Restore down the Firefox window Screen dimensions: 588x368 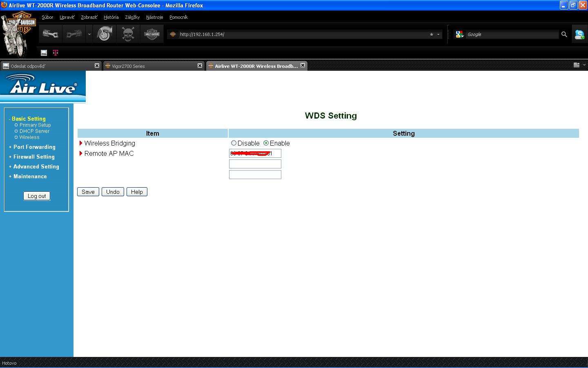point(573,5)
